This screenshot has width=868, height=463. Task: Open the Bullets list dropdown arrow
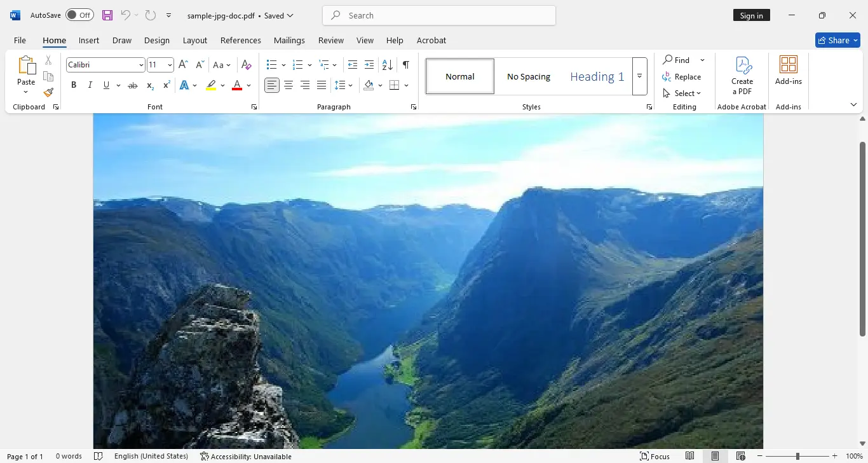283,65
